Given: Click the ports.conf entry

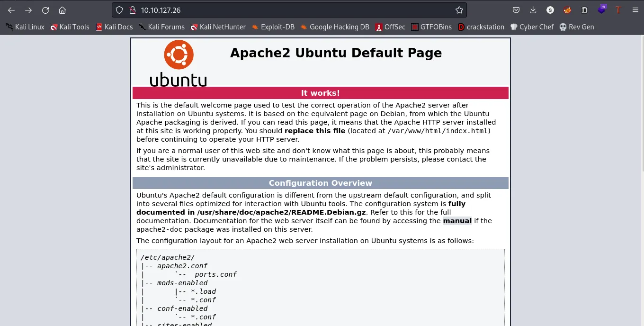Looking at the screenshot, I should (215, 274).
